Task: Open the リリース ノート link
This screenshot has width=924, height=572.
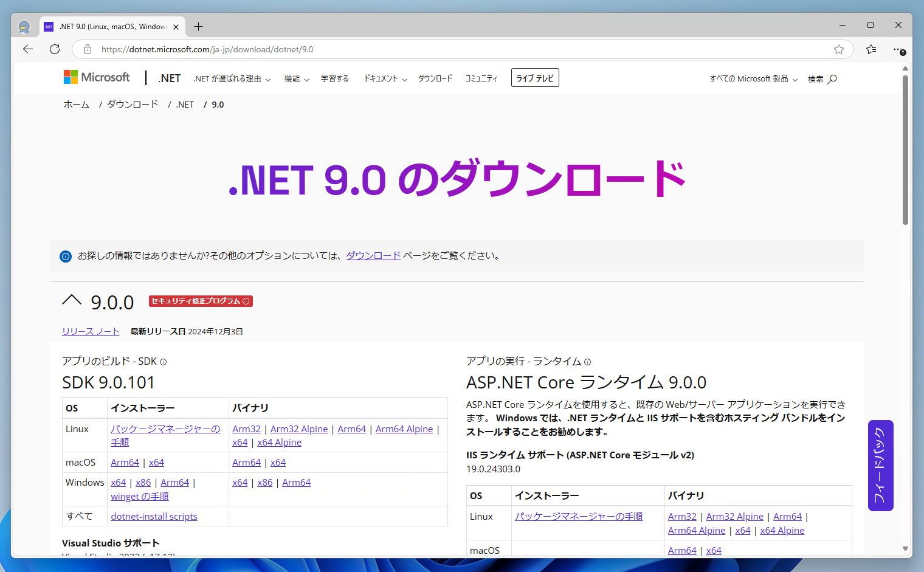Action: (x=91, y=331)
